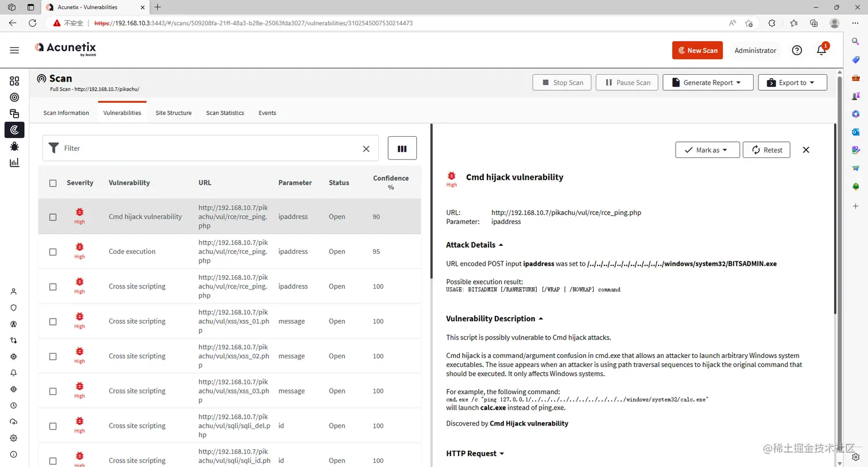
Task: Check the sqli_del.php row checkbox
Action: coord(53,426)
